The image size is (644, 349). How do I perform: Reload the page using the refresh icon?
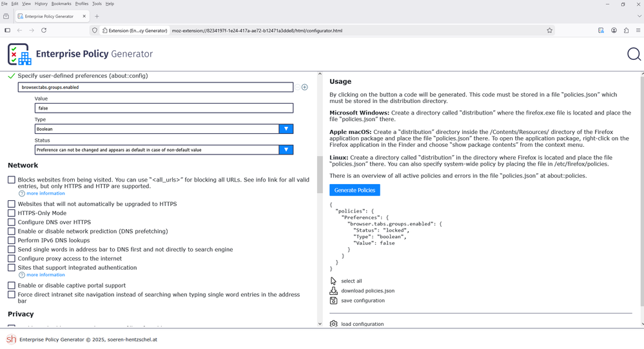point(44,30)
